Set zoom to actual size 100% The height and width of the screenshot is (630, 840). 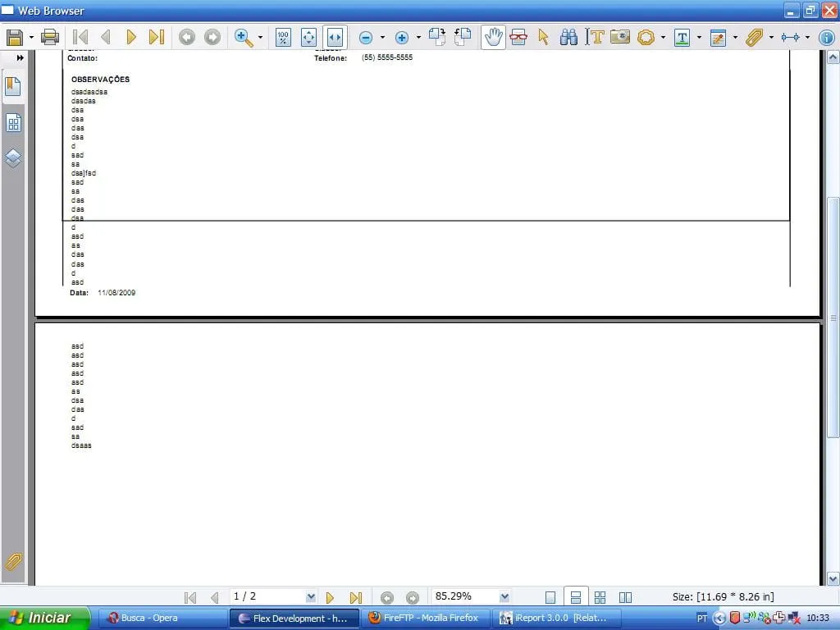click(x=283, y=38)
